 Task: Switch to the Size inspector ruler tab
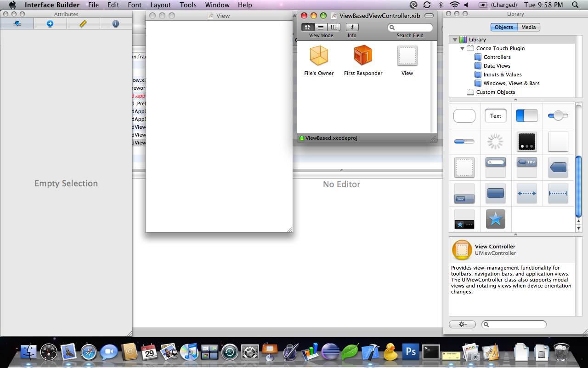(83, 23)
